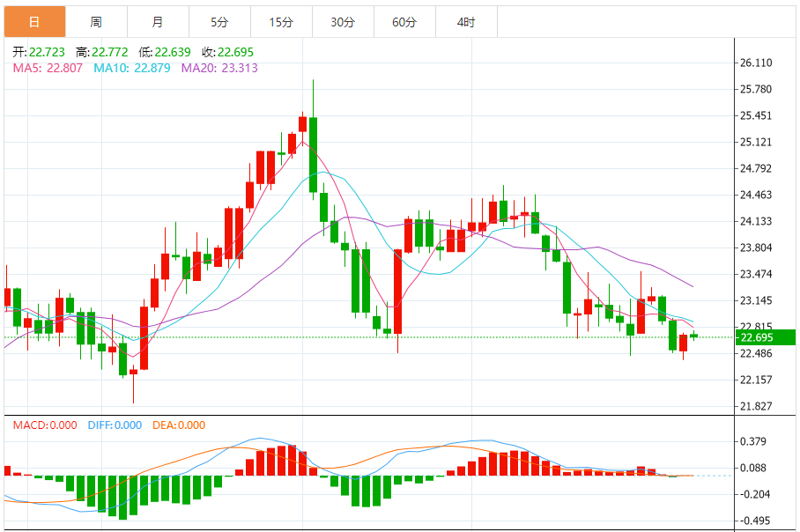Click the open price value 22.723

(x=47, y=52)
